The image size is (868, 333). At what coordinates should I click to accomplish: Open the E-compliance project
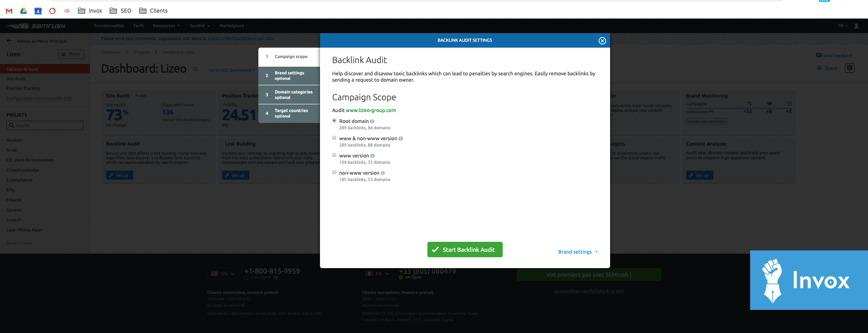click(x=19, y=180)
